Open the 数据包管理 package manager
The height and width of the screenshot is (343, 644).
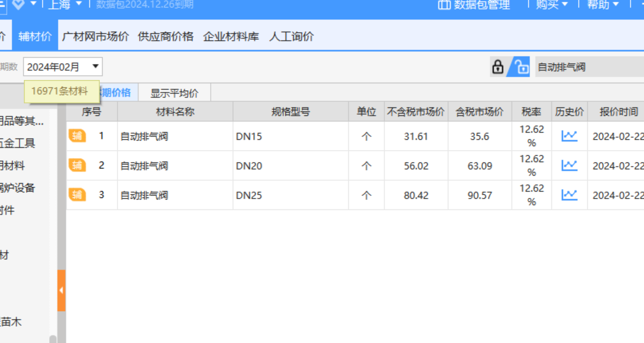click(x=474, y=5)
